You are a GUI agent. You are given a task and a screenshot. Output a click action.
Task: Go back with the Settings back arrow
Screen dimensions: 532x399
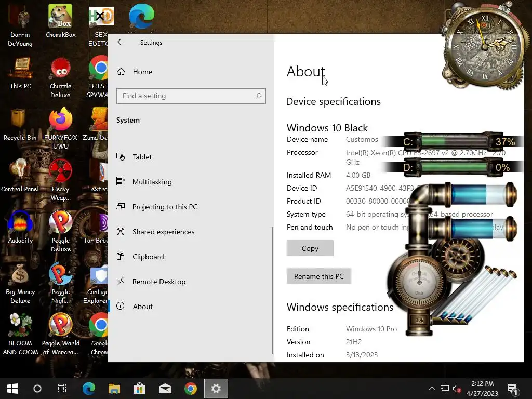click(x=121, y=42)
